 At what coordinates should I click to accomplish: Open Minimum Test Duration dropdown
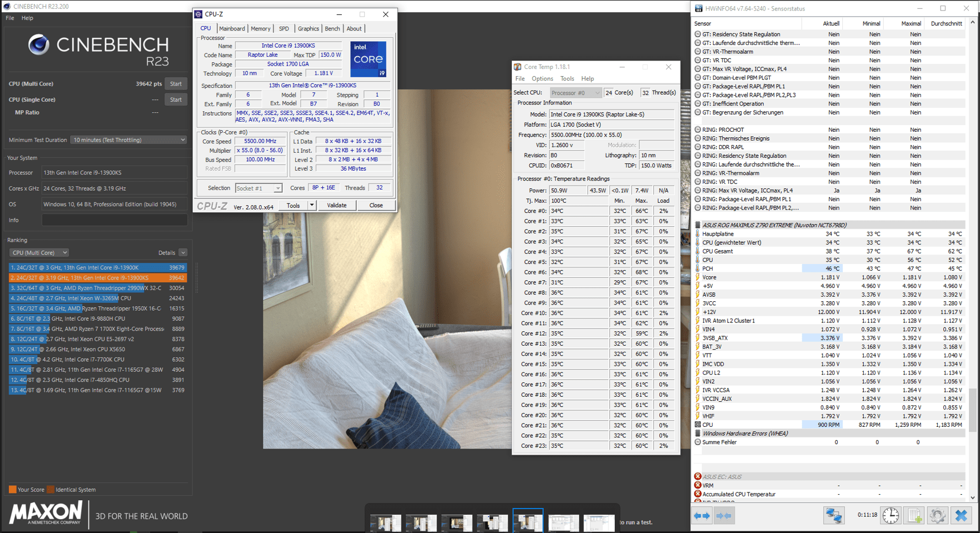129,140
